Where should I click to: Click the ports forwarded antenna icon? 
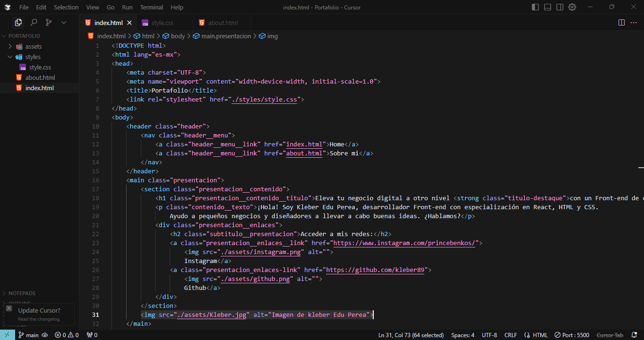click(x=92, y=335)
